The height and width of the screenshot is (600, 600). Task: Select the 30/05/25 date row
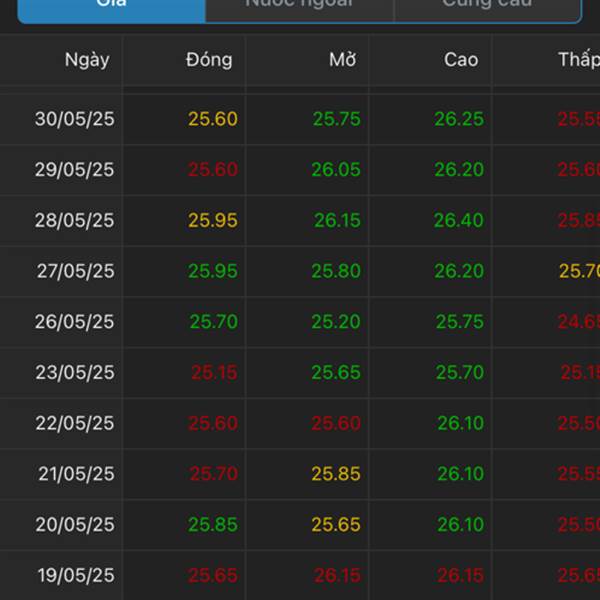[300, 119]
